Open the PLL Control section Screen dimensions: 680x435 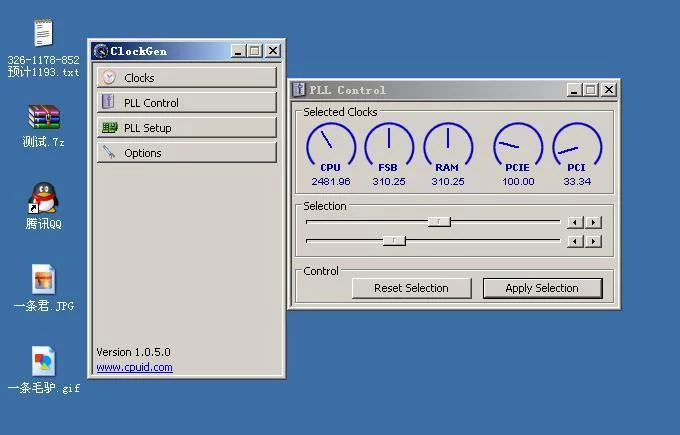pos(186,103)
